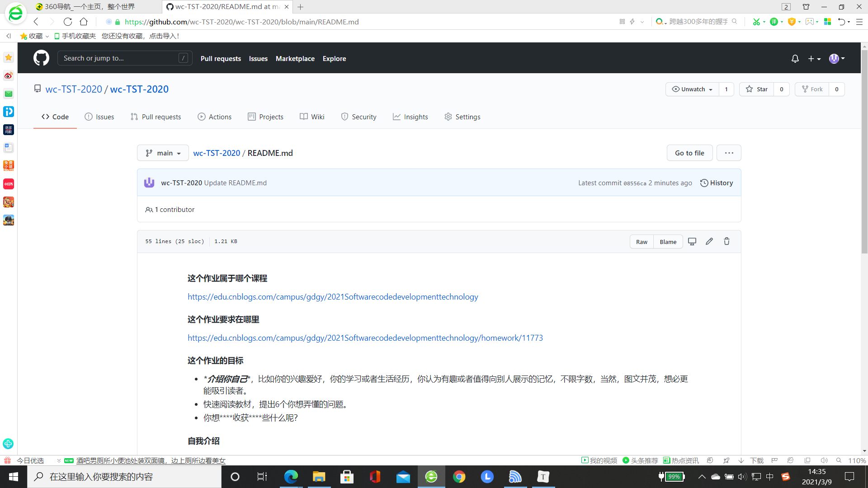Star the wc-TST-2020 repository
Image resolution: width=868 pixels, height=488 pixels.
[x=757, y=89]
